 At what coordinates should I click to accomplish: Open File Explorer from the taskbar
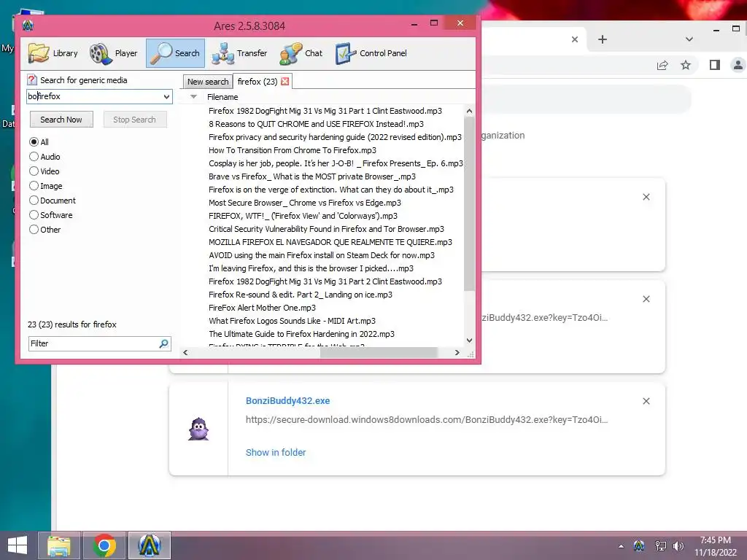pyautogui.click(x=58, y=545)
